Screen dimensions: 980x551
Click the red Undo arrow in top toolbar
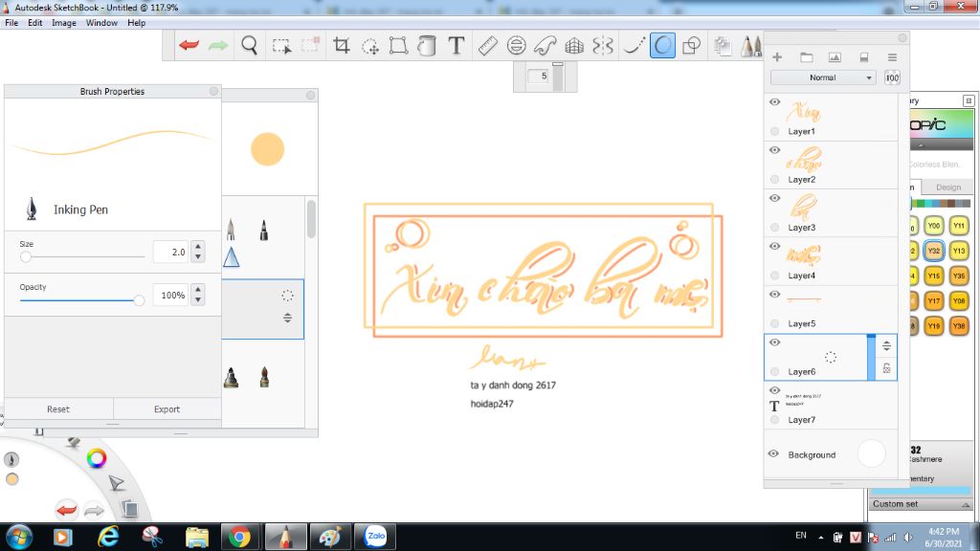click(x=189, y=45)
